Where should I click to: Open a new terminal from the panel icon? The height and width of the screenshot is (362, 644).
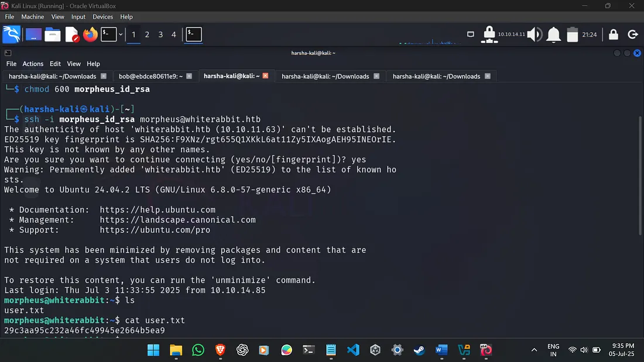tap(108, 35)
